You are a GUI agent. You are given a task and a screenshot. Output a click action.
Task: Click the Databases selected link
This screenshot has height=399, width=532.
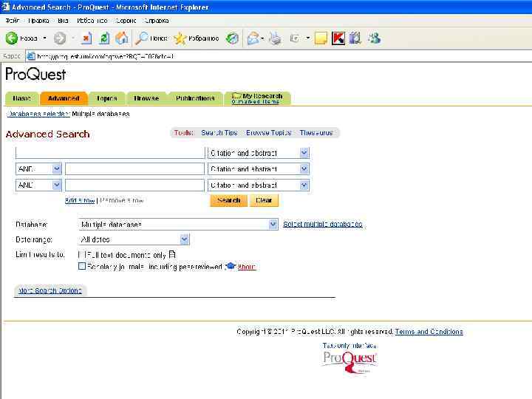point(38,114)
